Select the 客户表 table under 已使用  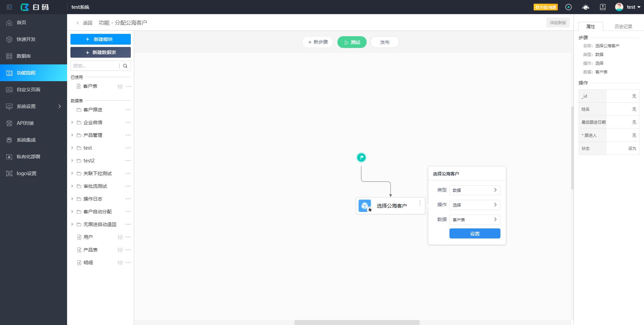point(90,86)
